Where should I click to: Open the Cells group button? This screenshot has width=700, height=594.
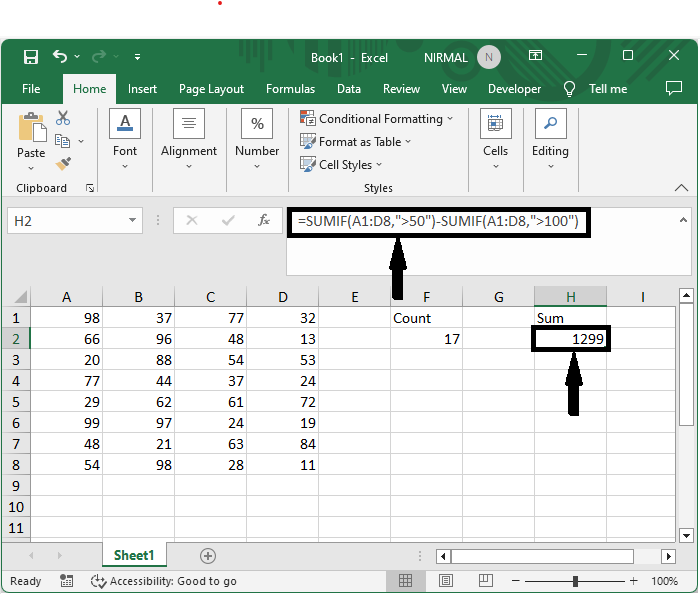(496, 139)
